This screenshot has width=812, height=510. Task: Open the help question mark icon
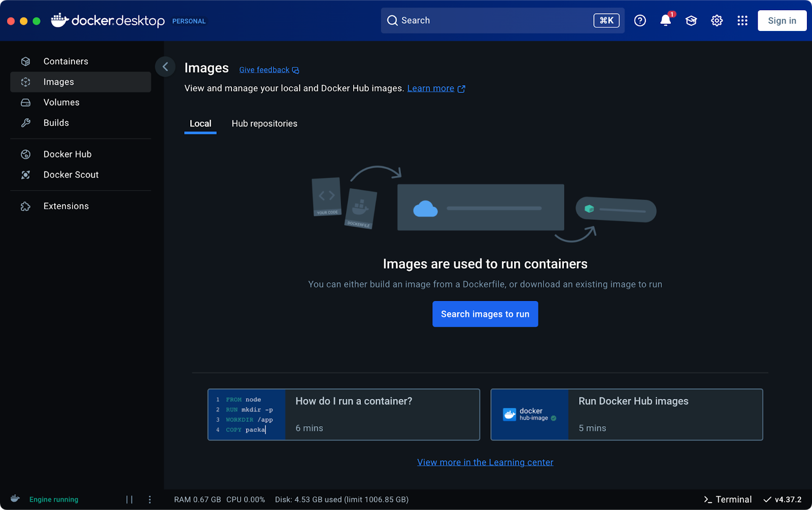click(640, 20)
